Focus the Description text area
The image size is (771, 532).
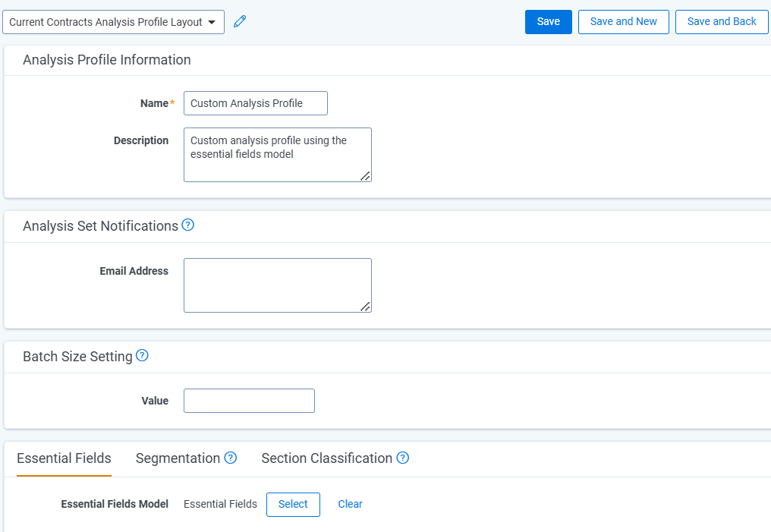[278, 155]
